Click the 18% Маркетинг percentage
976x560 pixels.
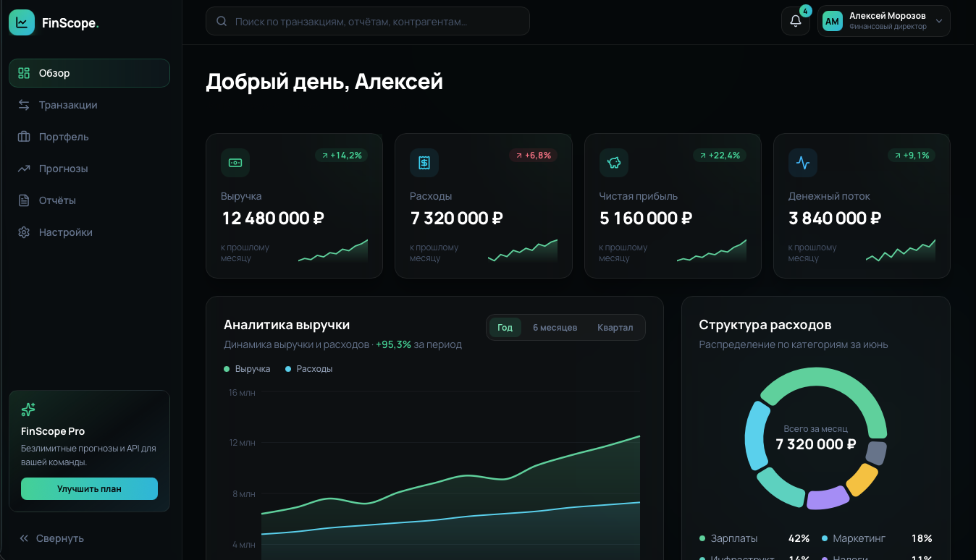click(922, 538)
